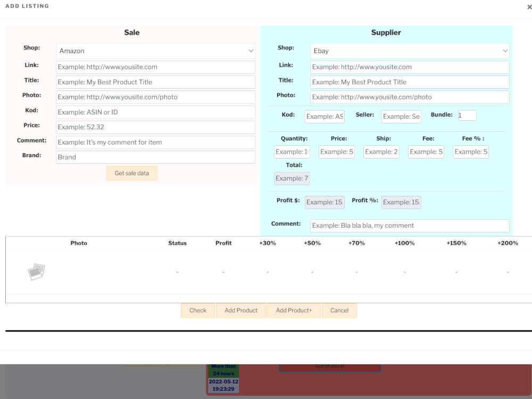Focus the Sale Link input field
Screen dimensions: 532x399
(156, 67)
